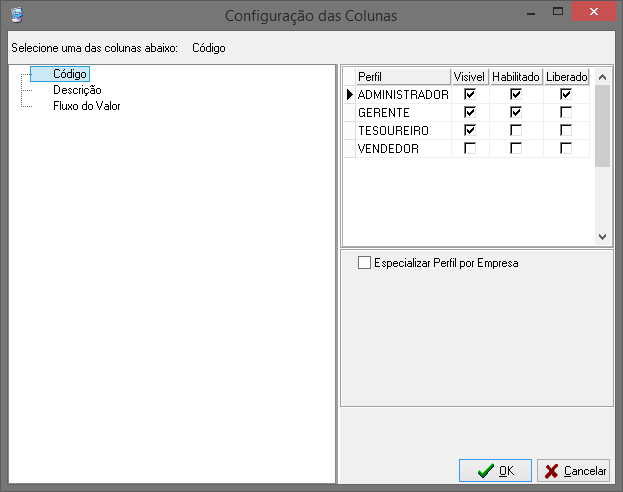
Task: Select Fluxo do Valor in the tree
Action: 87,106
